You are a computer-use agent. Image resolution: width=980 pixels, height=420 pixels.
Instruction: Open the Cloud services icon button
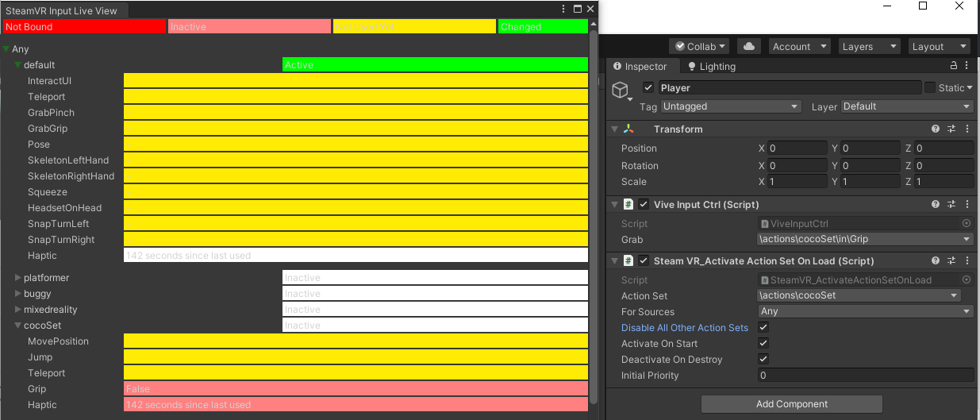coord(749,46)
